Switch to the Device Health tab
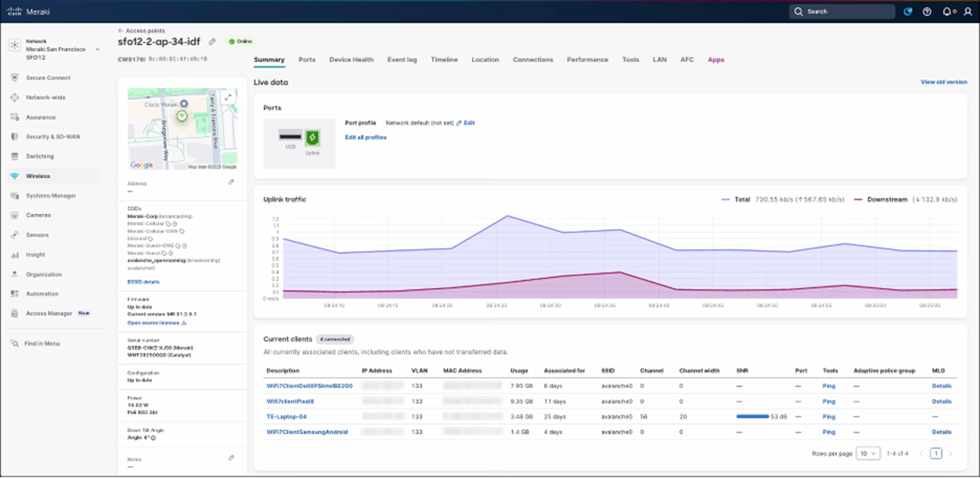 pos(351,60)
